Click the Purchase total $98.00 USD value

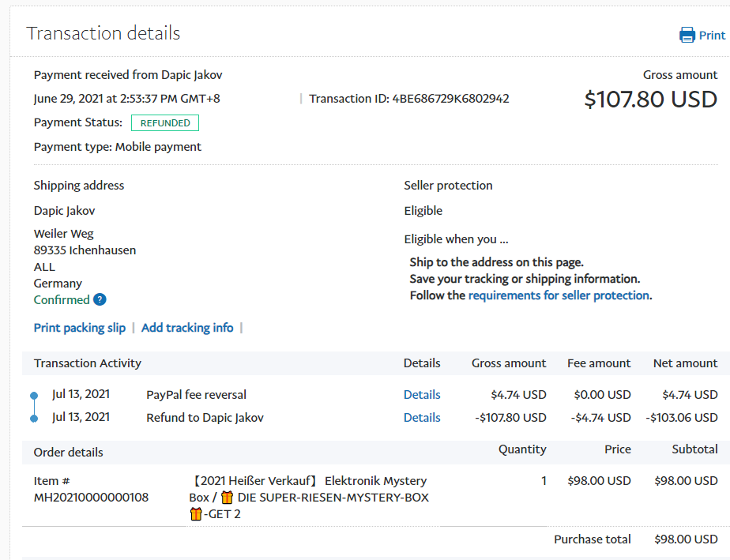pos(686,539)
